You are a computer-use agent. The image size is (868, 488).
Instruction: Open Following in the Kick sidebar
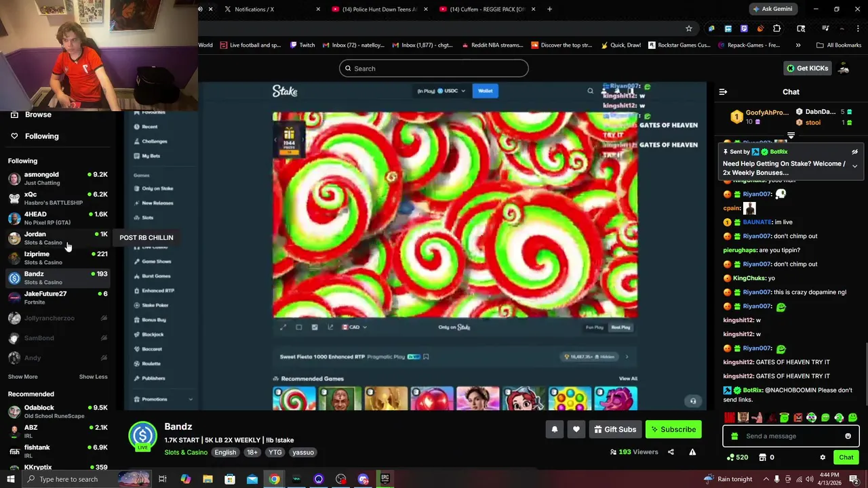[x=35, y=136]
